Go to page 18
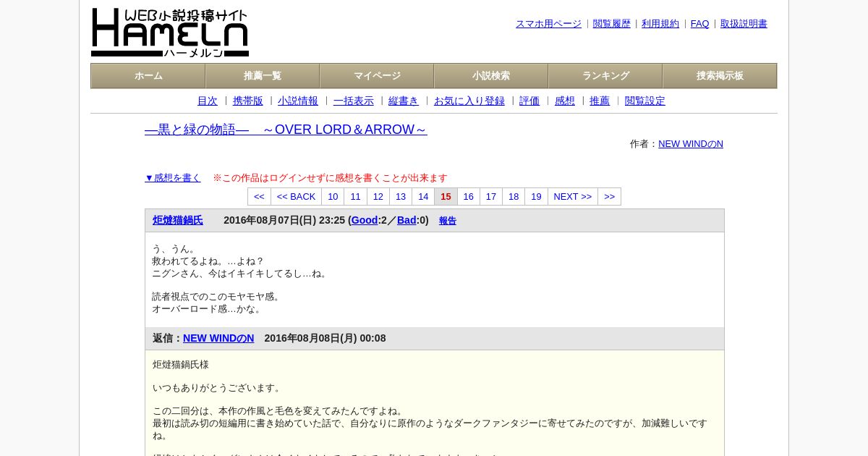The width and height of the screenshot is (868, 456). coord(514,197)
